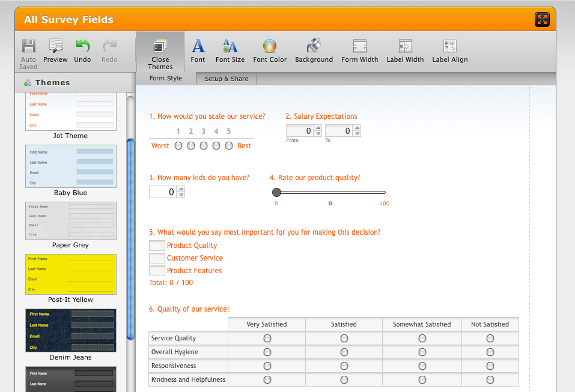
Task: Click the Background paint bucket icon
Action: (314, 50)
